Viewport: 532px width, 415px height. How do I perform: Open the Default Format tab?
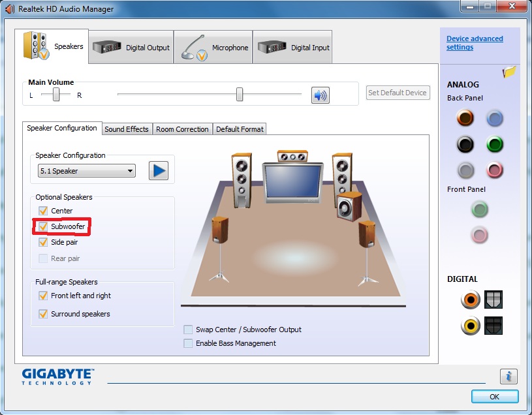coord(240,129)
